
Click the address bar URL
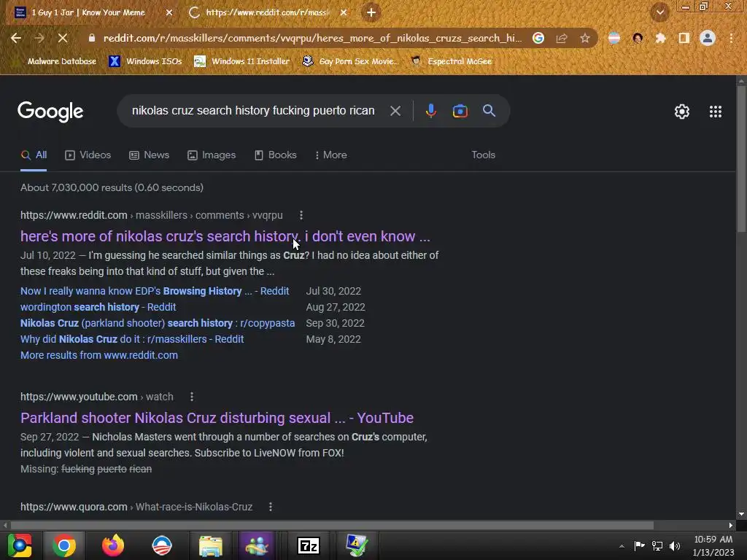312,38
